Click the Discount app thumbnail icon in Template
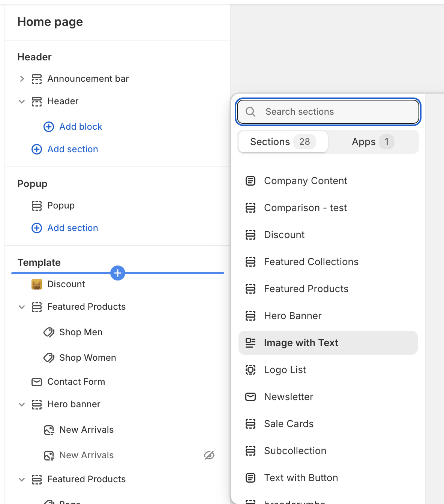 (37, 285)
